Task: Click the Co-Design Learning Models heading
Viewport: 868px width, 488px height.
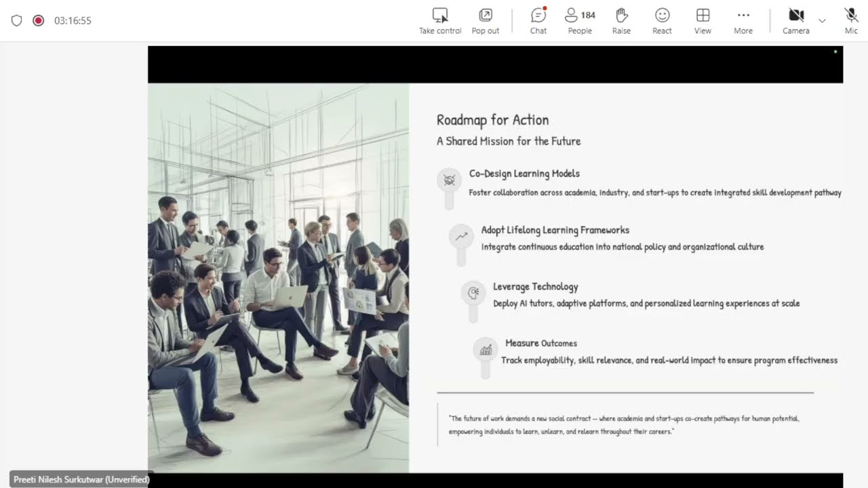Action: (524, 174)
